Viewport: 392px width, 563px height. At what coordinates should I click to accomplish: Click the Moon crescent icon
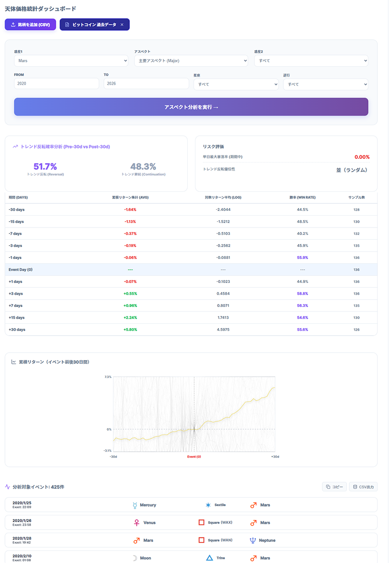pyautogui.click(x=135, y=558)
